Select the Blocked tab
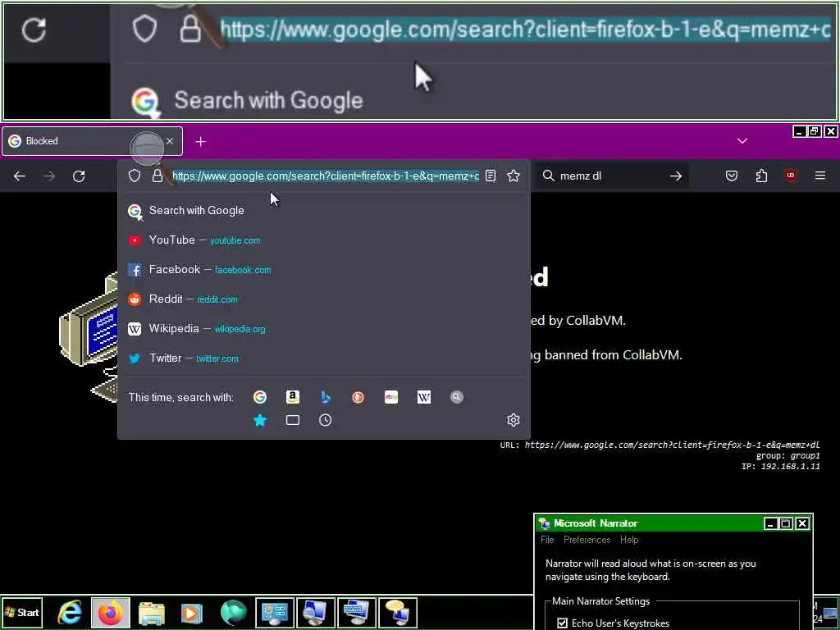This screenshot has width=840, height=630. pyautogui.click(x=92, y=141)
